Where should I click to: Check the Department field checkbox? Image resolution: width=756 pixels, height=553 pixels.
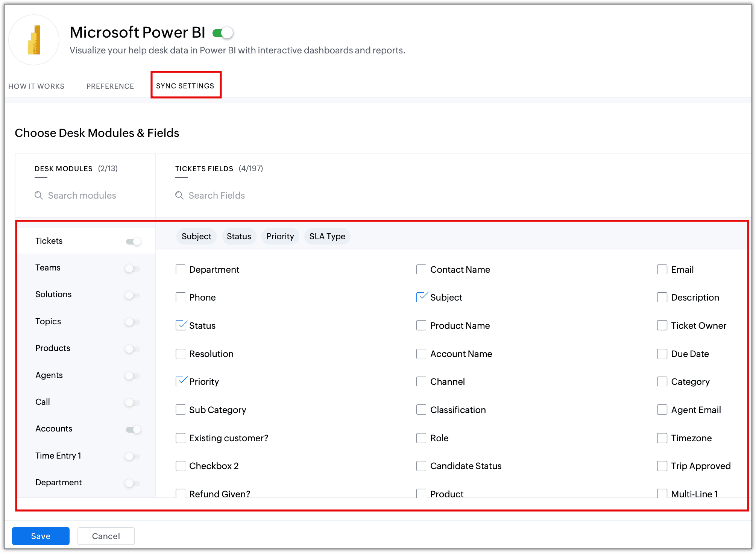181,270
